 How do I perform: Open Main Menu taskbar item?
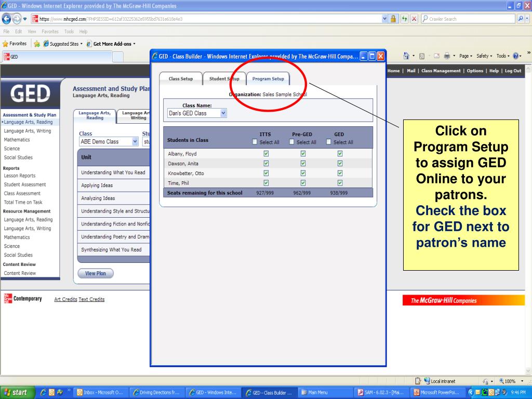tap(325, 392)
